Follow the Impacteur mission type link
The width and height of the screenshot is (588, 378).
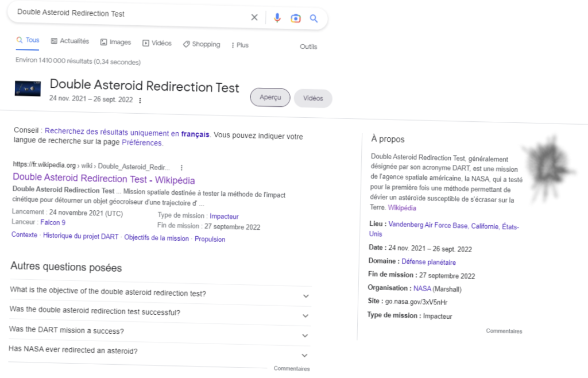coord(225,217)
